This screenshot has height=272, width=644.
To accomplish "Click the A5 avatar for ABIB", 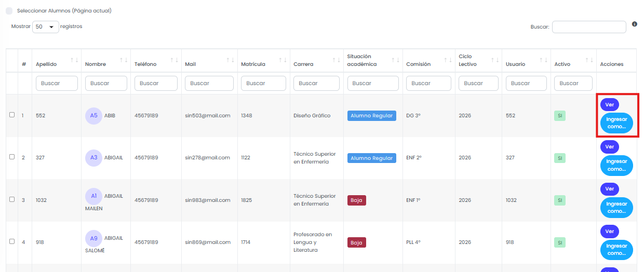I will pyautogui.click(x=93, y=116).
